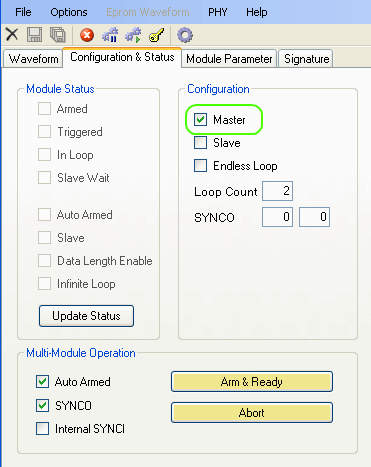This screenshot has width=371, height=467.
Task: Click the Configuration group title
Action: pos(218,89)
